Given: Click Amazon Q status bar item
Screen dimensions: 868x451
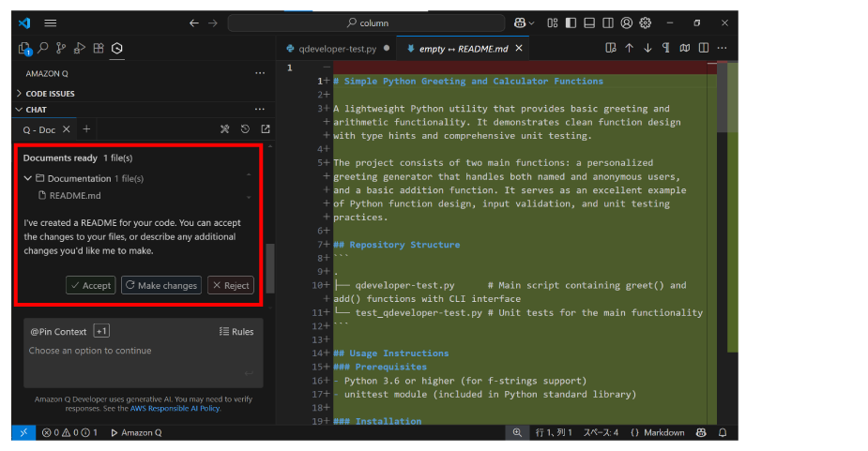Looking at the screenshot, I should [x=136, y=433].
